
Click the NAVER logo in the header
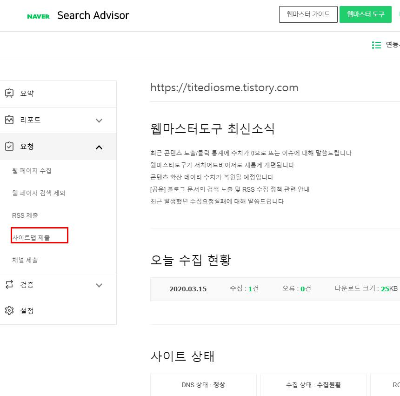click(38, 16)
